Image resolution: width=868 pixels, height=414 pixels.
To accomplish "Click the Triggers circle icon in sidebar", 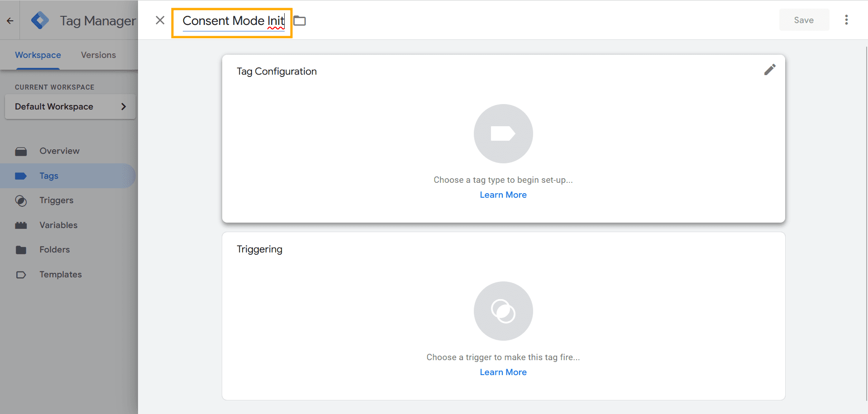I will click(21, 201).
